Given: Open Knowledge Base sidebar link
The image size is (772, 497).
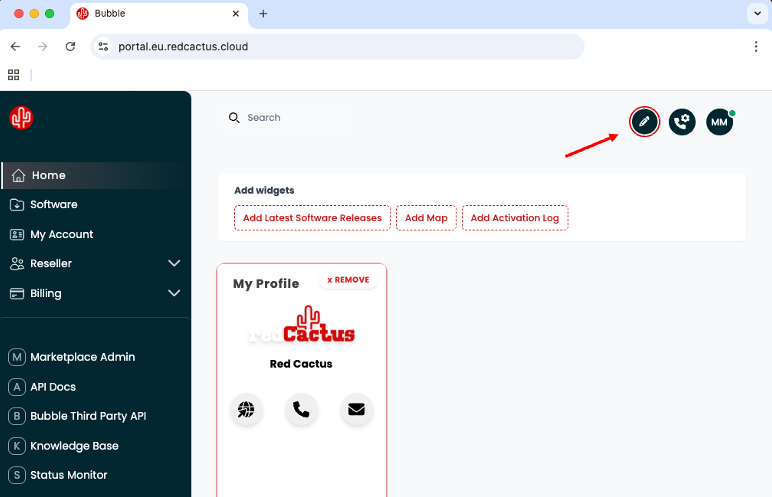Looking at the screenshot, I should pos(74,446).
